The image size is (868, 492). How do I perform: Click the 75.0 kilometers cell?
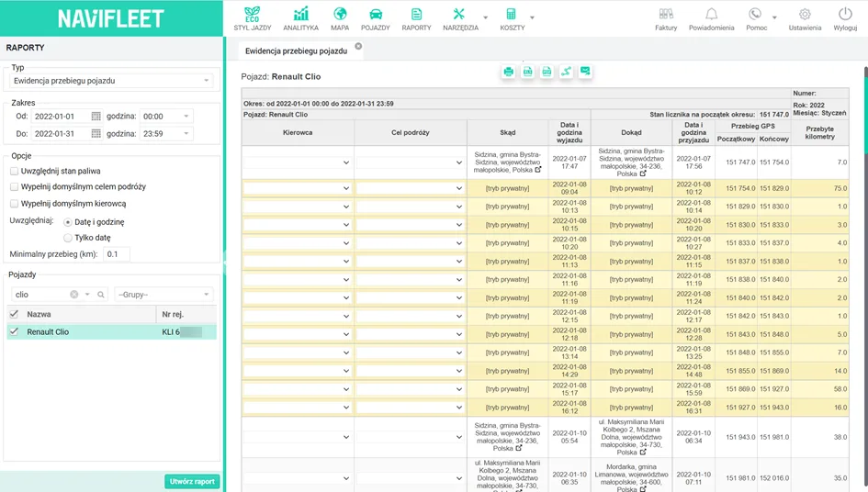820,188
